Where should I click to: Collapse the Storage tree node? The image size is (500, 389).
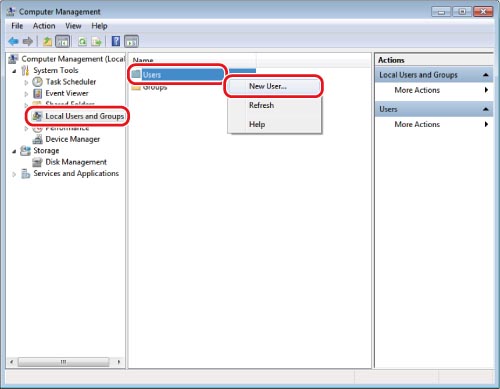click(14, 151)
